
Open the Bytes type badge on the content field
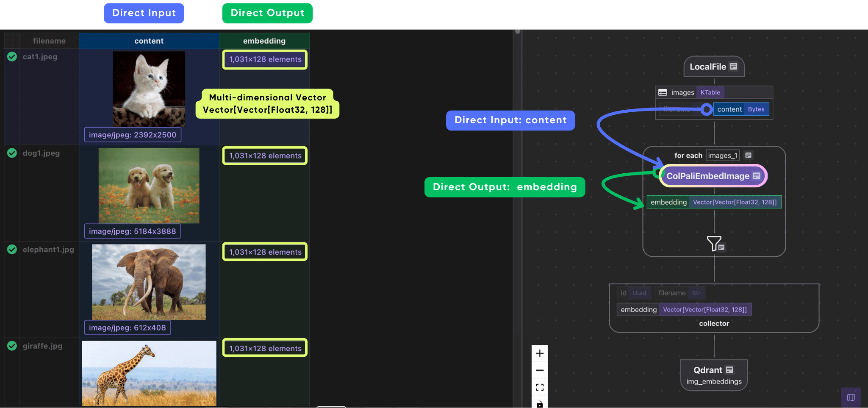tap(756, 109)
